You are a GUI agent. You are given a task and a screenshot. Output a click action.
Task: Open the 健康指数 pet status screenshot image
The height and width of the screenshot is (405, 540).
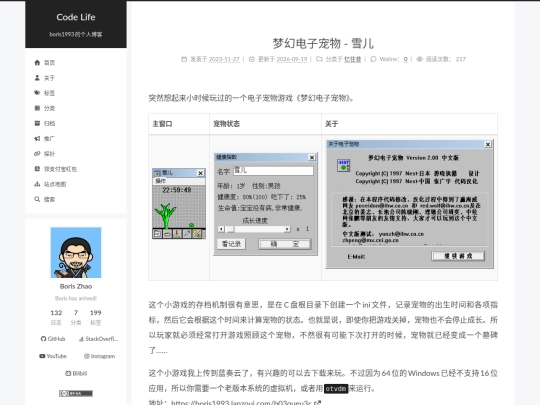(266, 204)
